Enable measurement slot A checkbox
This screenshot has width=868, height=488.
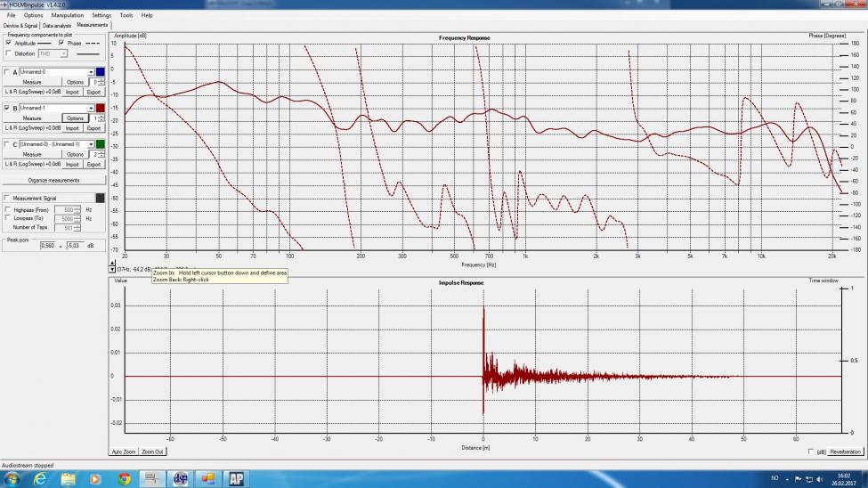(x=6, y=72)
